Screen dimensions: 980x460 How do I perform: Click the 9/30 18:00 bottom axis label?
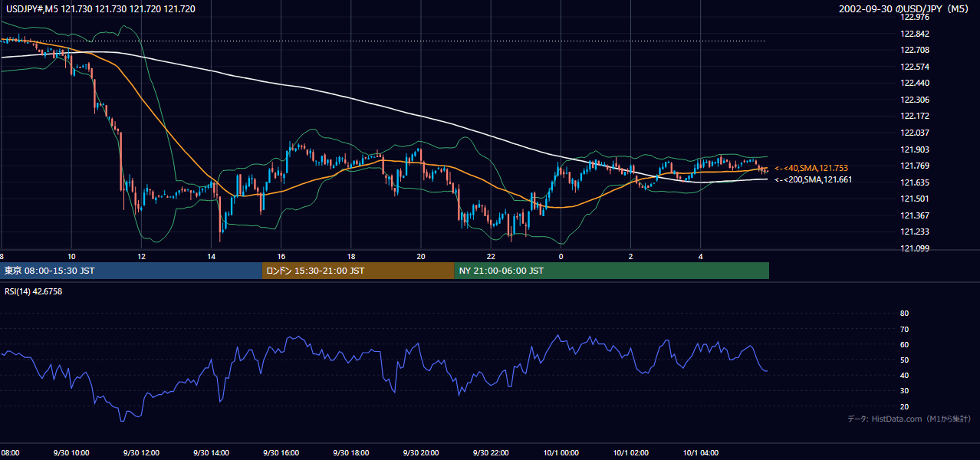click(351, 453)
